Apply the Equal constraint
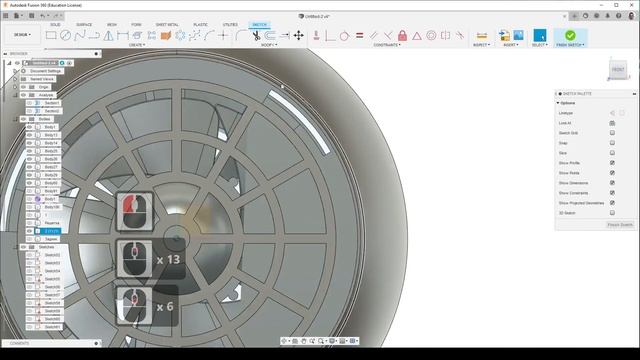 point(360,36)
